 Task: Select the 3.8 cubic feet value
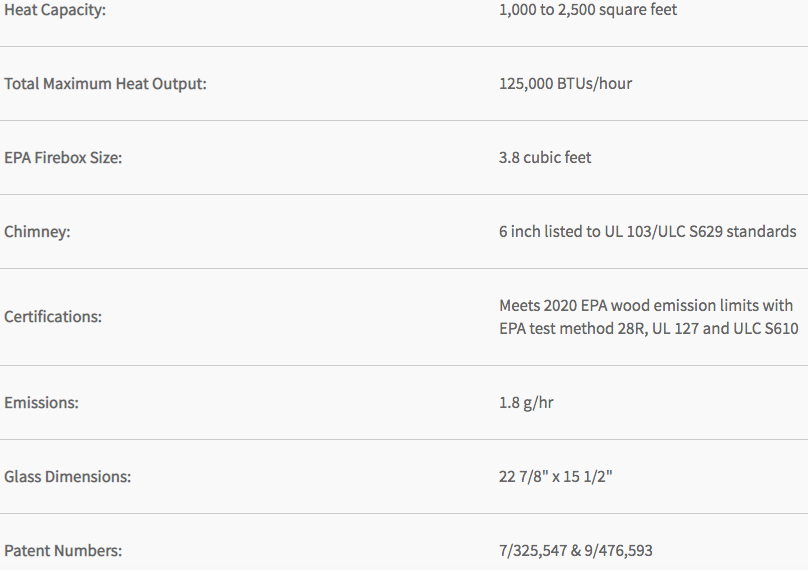(545, 157)
